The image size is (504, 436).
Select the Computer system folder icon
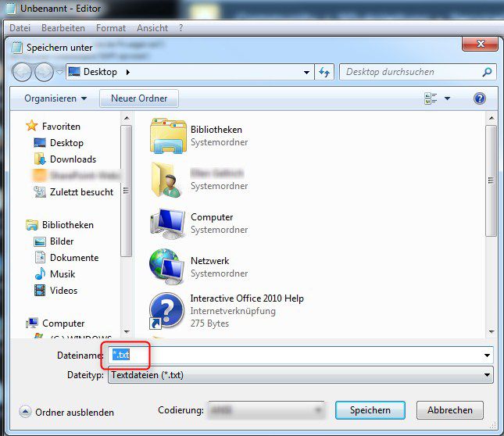click(167, 223)
